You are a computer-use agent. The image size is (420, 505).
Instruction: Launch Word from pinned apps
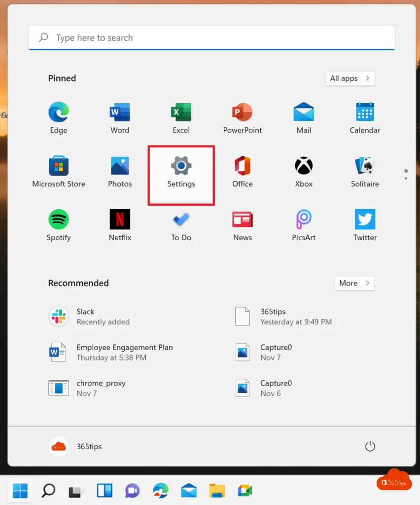point(120,118)
